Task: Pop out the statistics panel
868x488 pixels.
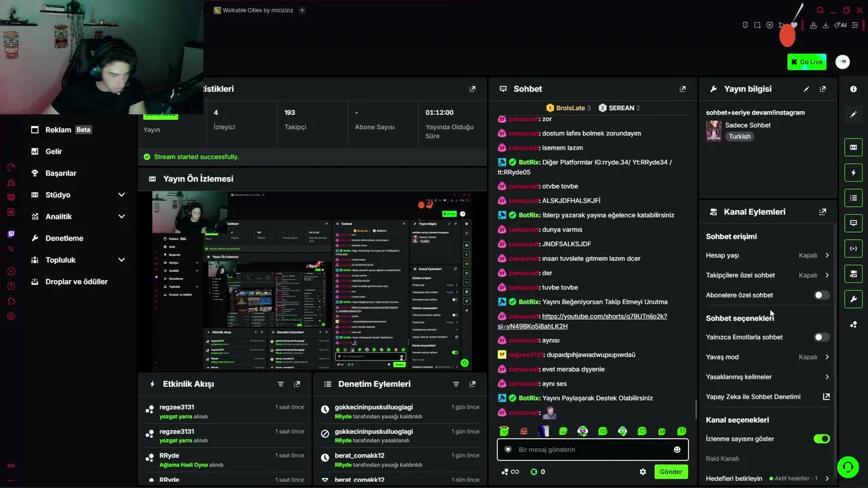Action: tap(473, 89)
